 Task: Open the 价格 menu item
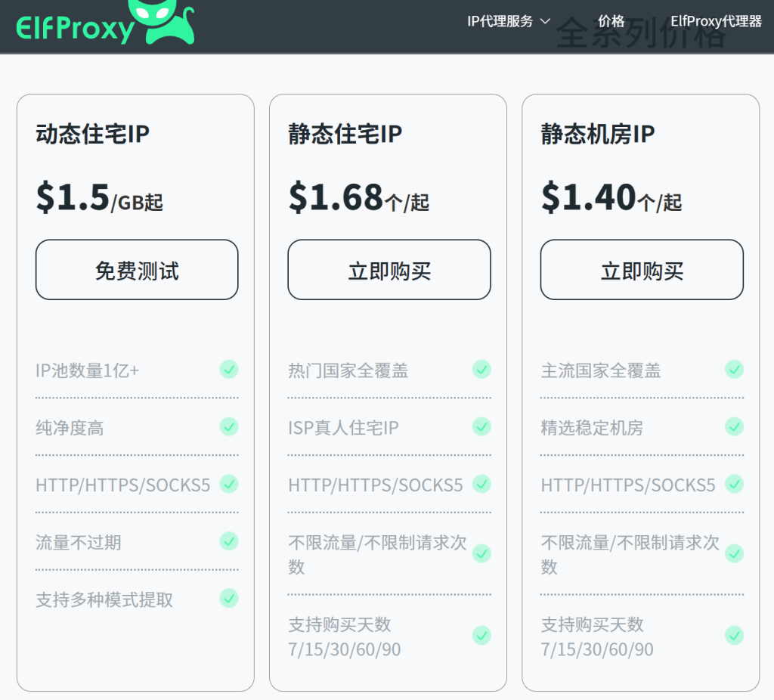click(x=611, y=21)
